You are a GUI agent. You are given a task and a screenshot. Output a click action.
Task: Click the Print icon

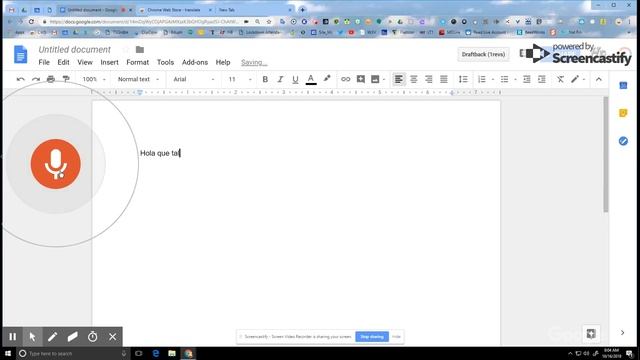click(x=51, y=79)
